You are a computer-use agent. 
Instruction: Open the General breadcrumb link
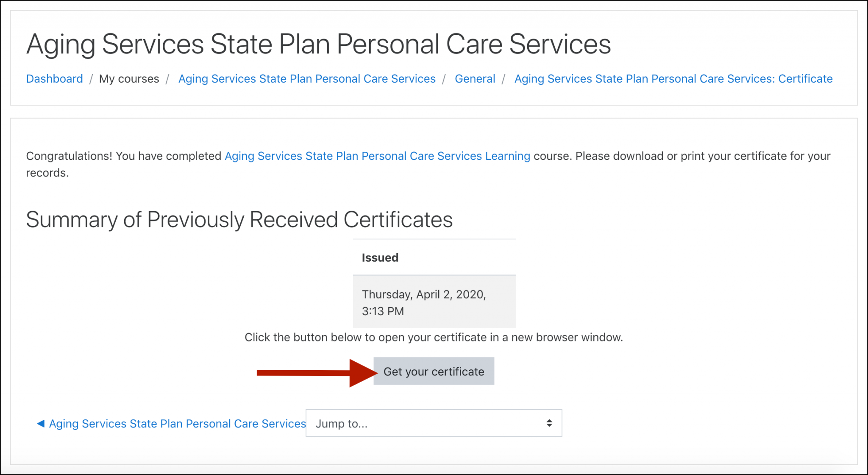point(475,78)
